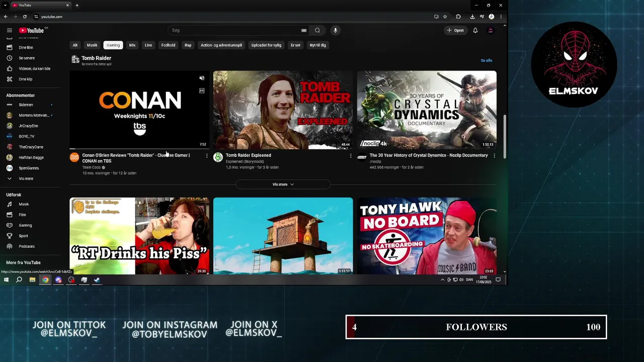The height and width of the screenshot is (362, 644).
Task: Select the Nyt til dig chip
Action: click(317, 45)
